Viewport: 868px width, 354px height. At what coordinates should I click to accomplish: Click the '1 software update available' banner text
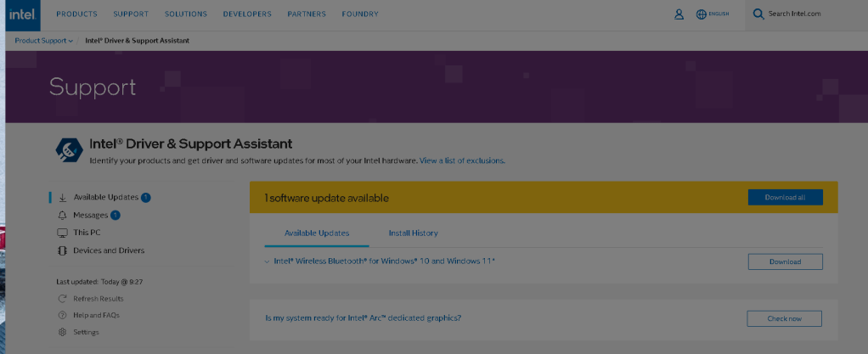[x=326, y=198]
